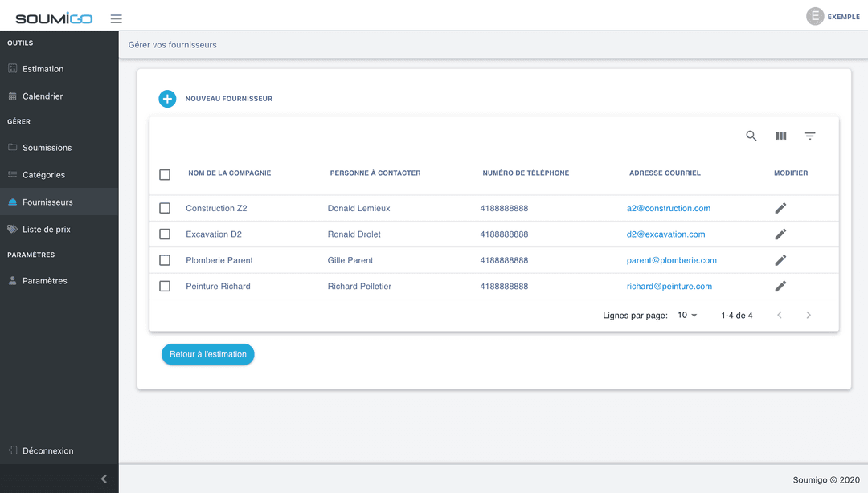Select the checkbox for Plomberie Parent

tap(165, 260)
